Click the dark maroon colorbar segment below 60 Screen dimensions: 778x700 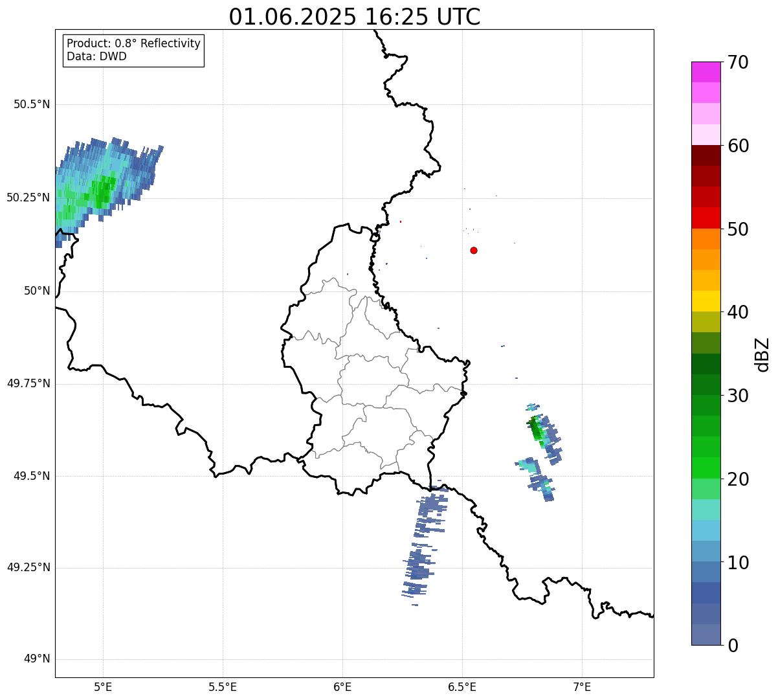click(706, 155)
